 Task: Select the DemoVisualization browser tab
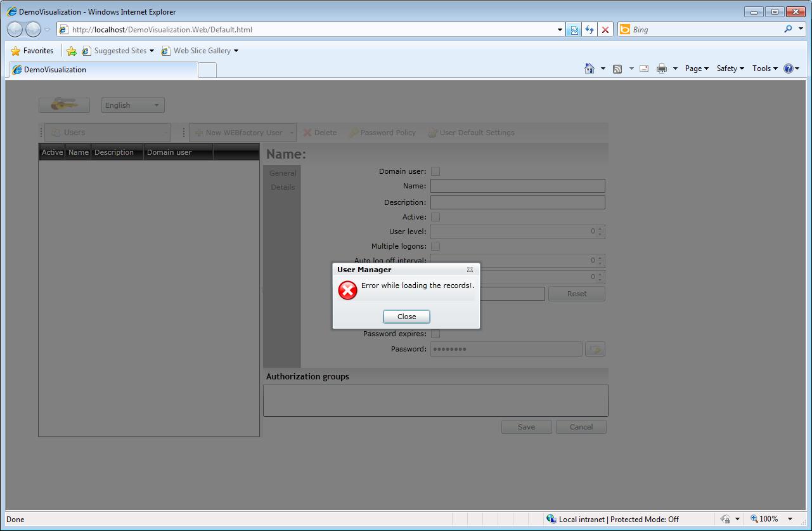click(101, 70)
